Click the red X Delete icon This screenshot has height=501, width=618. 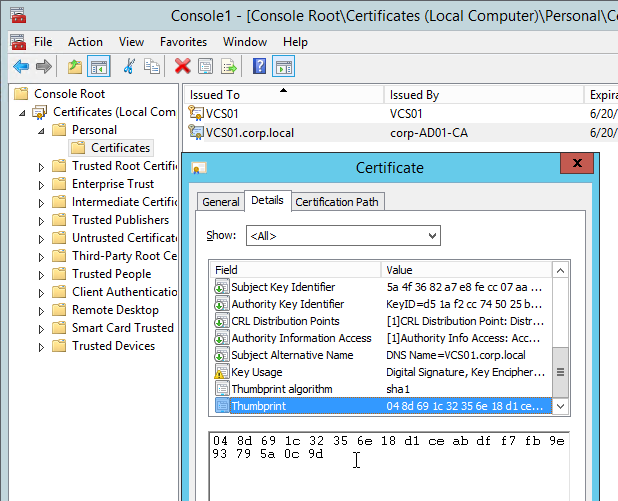click(x=182, y=66)
